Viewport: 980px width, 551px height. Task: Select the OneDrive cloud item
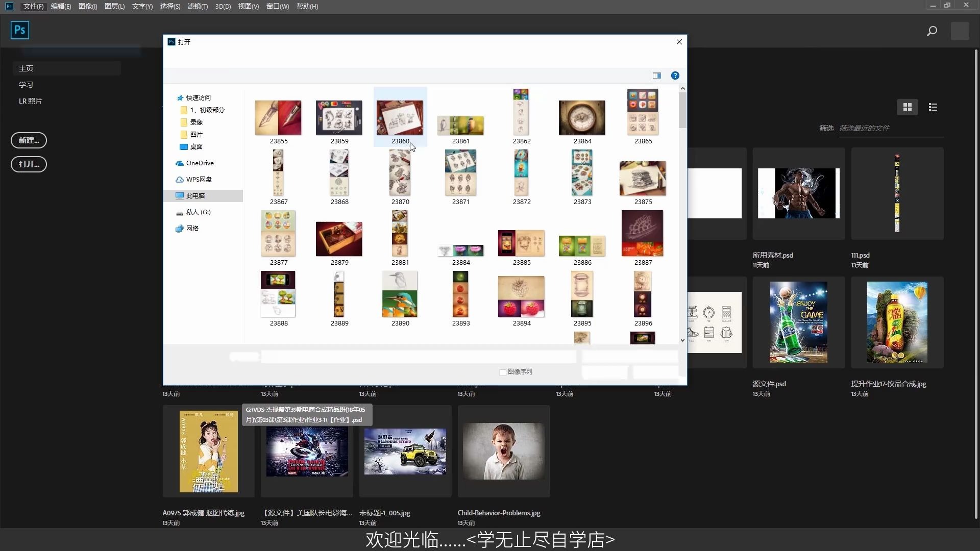pos(199,163)
